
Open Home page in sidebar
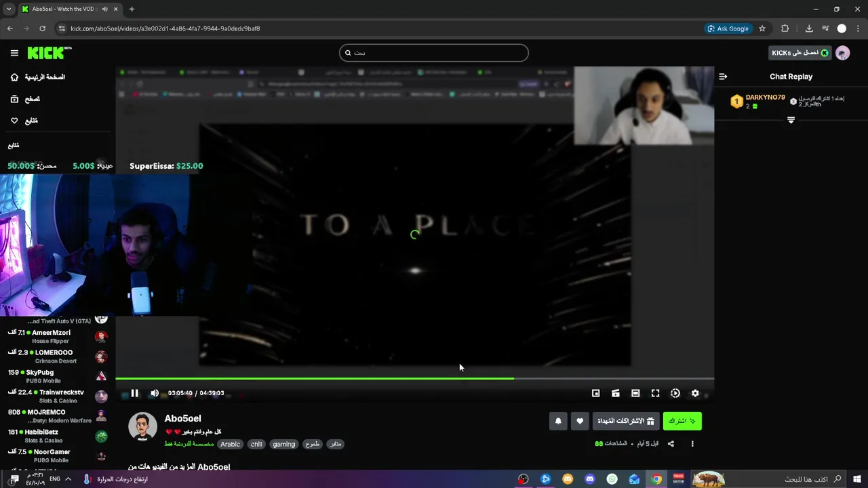click(38, 77)
